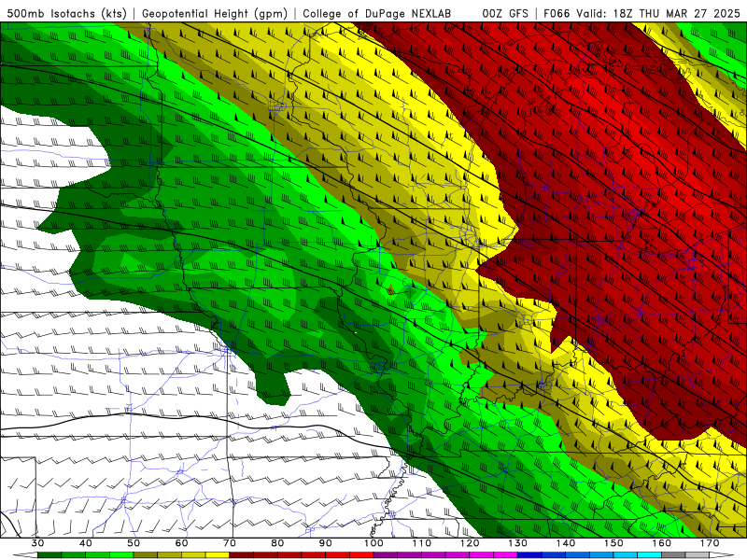Click the 130 value on the color scale
This screenshot has width=747, height=560.
(x=518, y=543)
